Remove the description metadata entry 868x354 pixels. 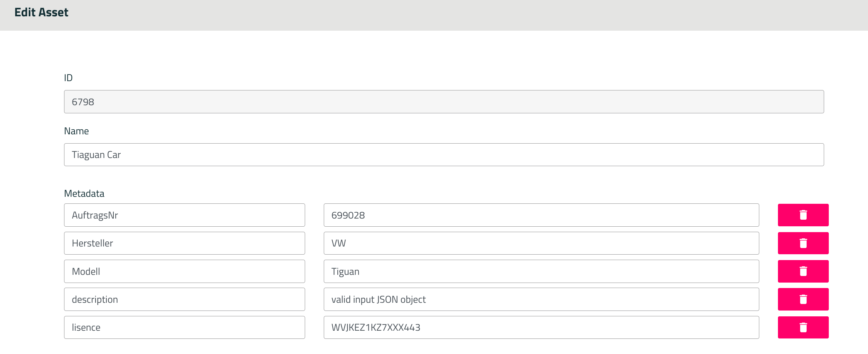803,299
